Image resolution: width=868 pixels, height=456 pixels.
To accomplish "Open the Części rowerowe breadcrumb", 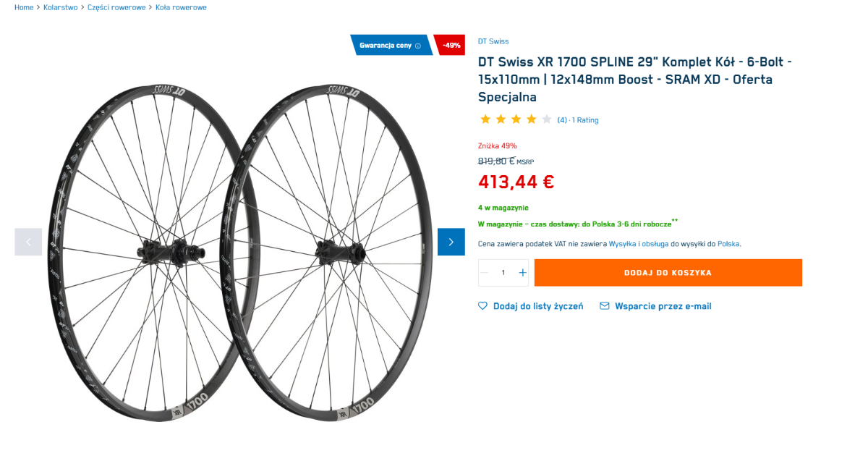I will click(x=116, y=7).
